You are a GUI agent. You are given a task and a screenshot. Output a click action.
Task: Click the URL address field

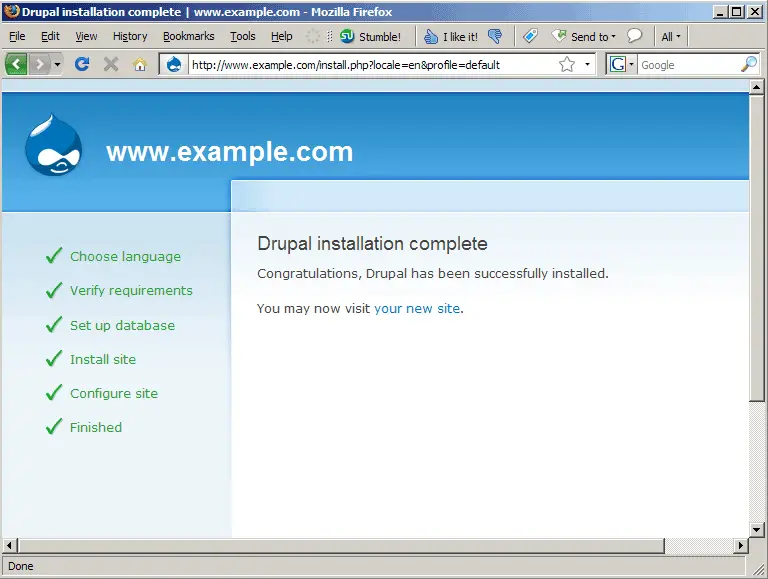pos(372,65)
